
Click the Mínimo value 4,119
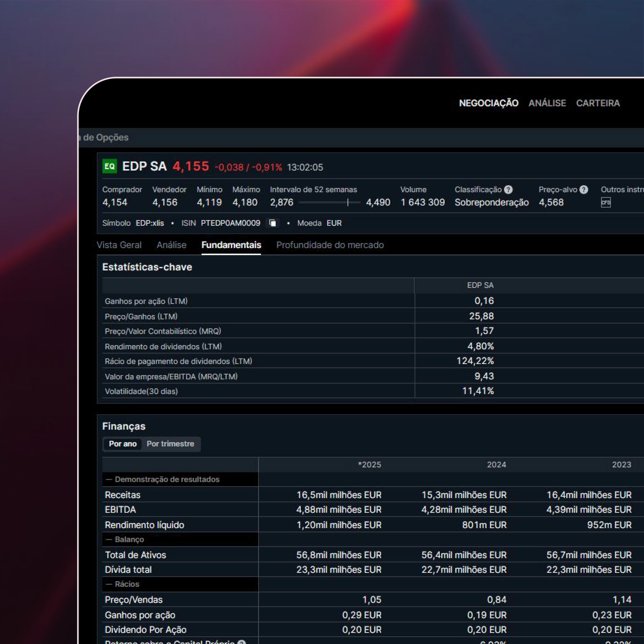coord(209,202)
